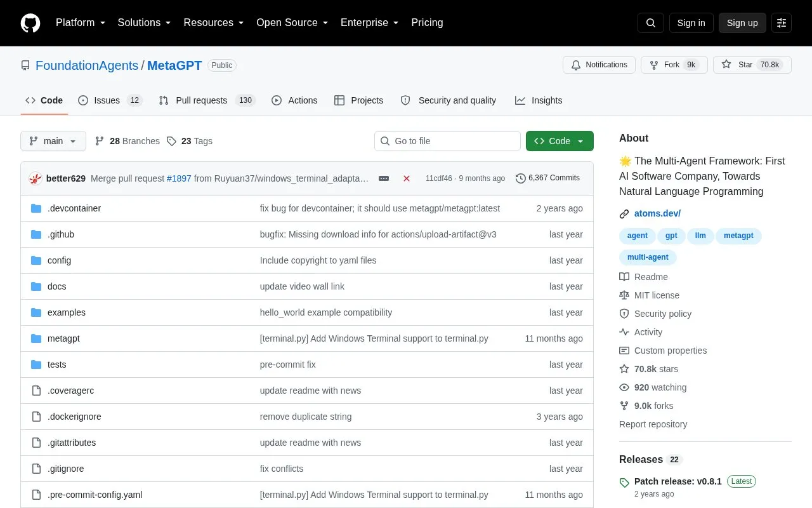Expand the Platform menu
812x508 pixels.
(x=81, y=23)
